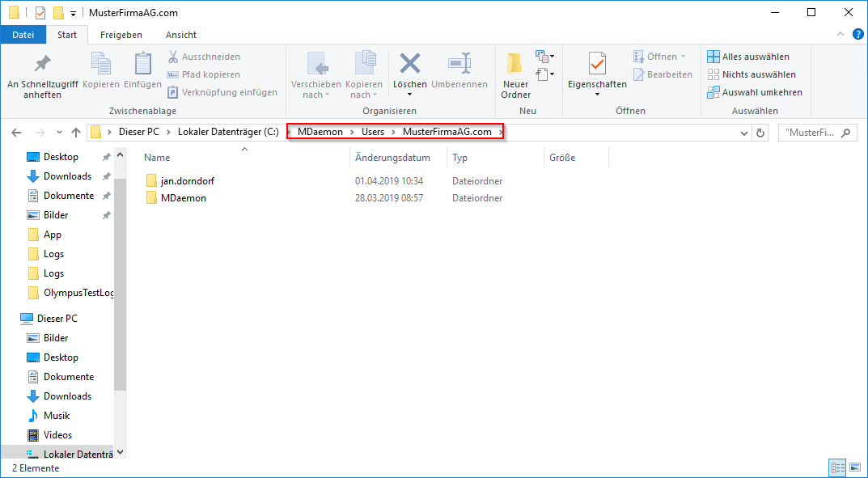
Task: Collapse the ribbon with chevron arrow
Action: tap(841, 35)
